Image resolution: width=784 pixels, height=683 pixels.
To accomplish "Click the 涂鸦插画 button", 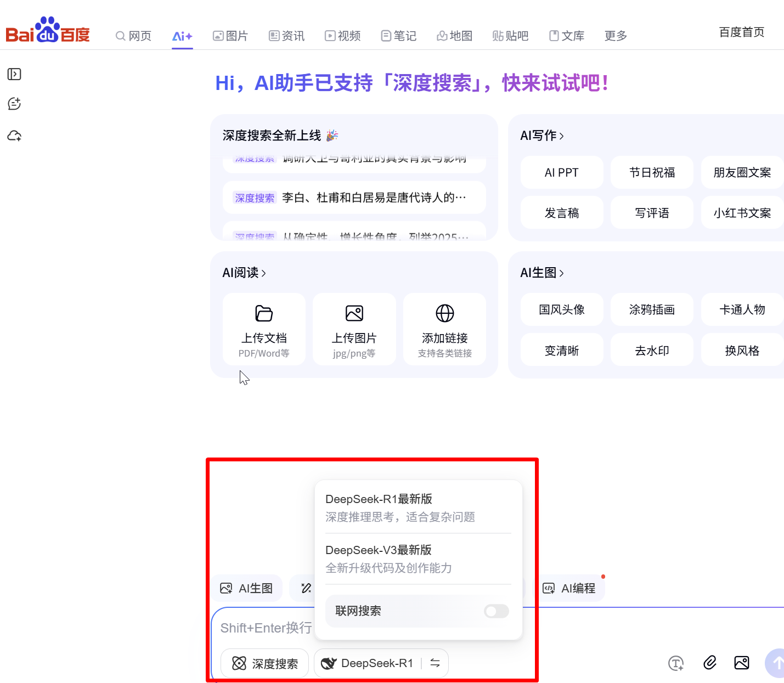I will pyautogui.click(x=652, y=309).
